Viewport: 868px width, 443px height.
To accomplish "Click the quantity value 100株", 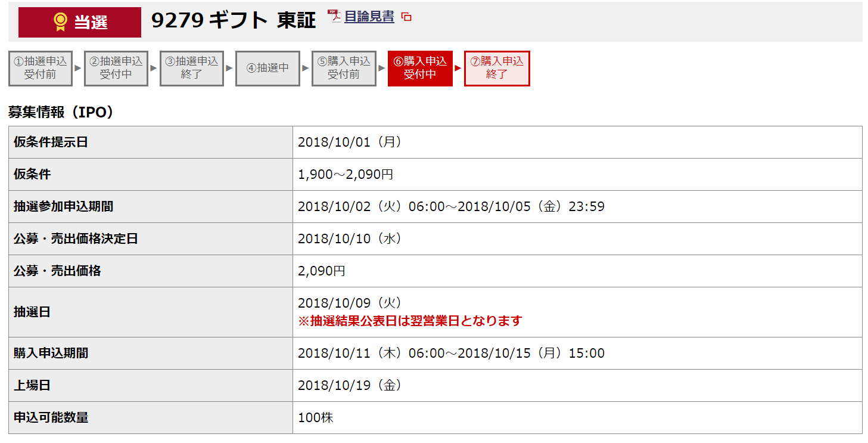I will tap(315, 417).
